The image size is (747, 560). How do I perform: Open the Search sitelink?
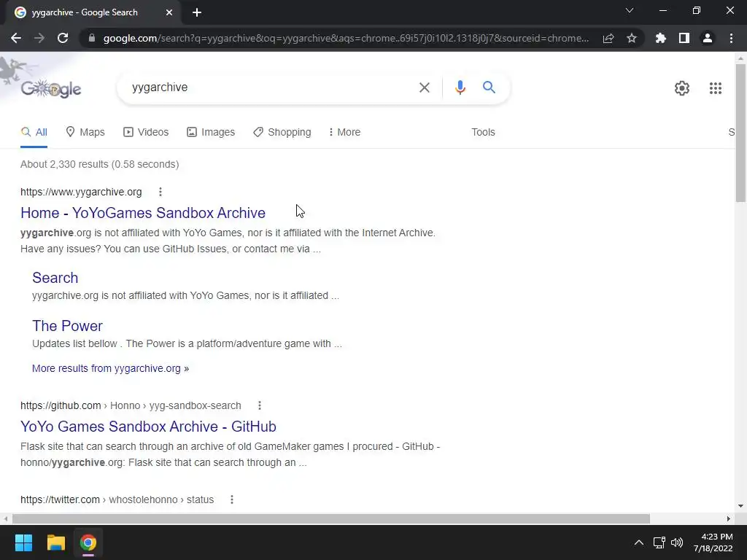(x=55, y=278)
